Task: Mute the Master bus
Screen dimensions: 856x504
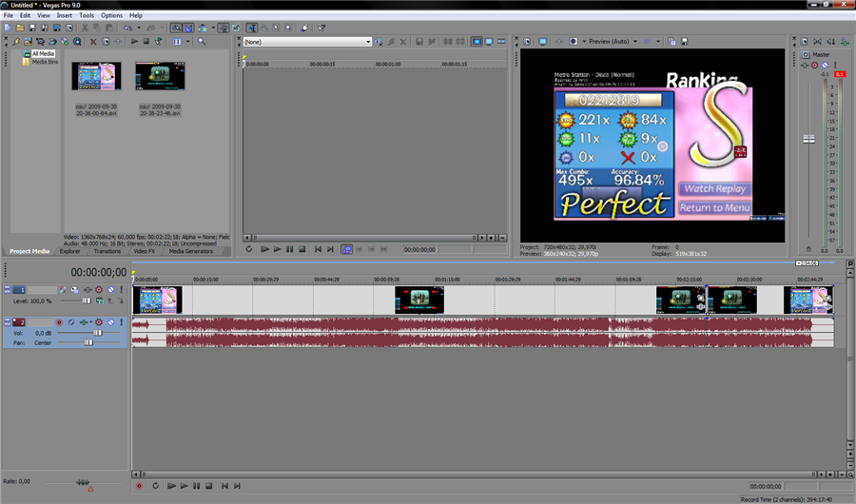Action: click(825, 65)
